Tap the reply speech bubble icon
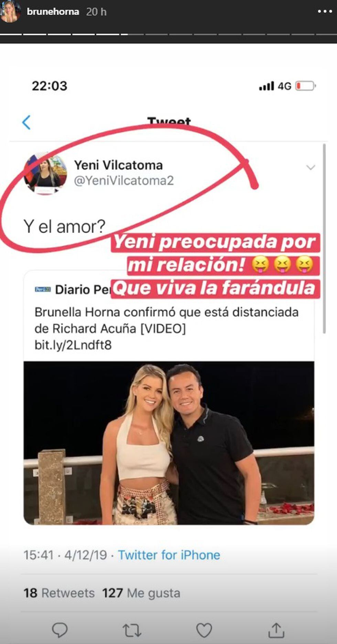 [x=59, y=630]
